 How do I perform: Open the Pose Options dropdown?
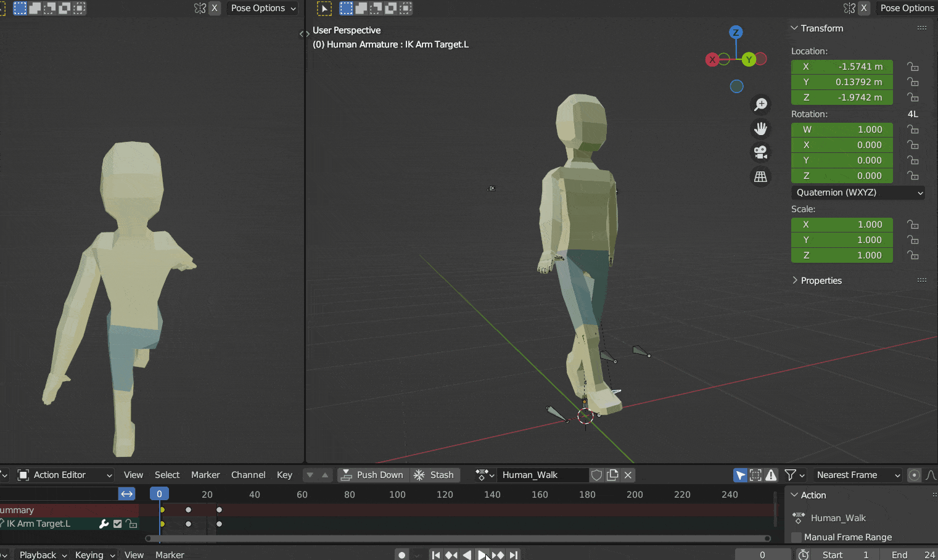(x=261, y=8)
